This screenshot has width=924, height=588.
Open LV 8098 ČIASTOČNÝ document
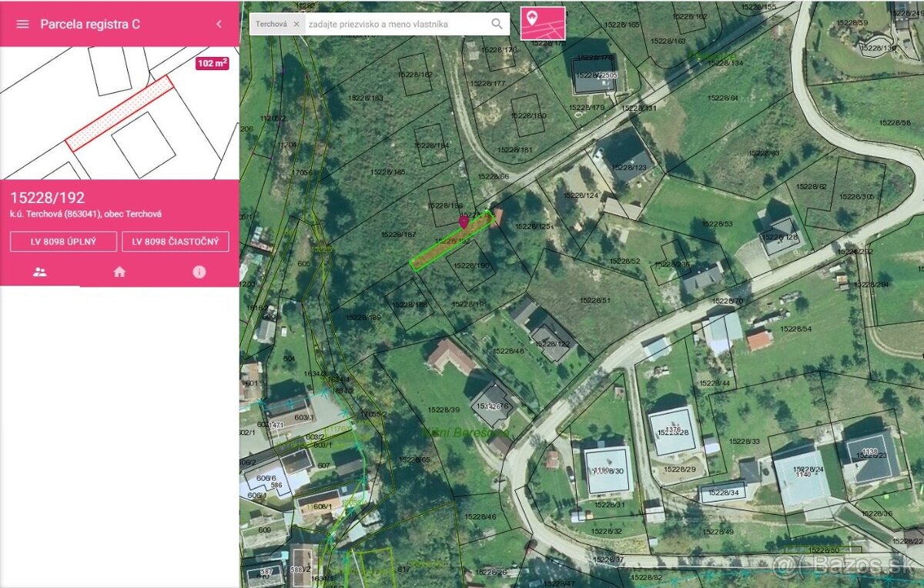pyautogui.click(x=176, y=242)
